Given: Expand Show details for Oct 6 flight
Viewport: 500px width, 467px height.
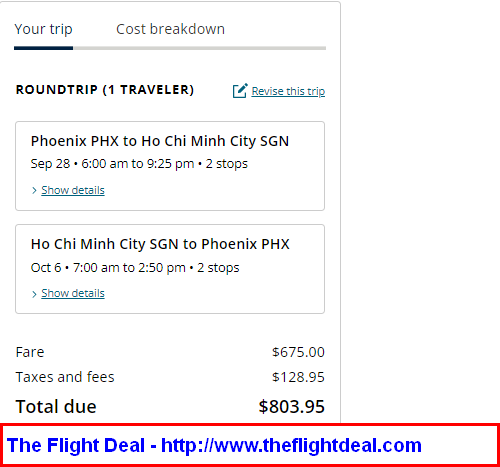Looking at the screenshot, I should pyautogui.click(x=73, y=293).
